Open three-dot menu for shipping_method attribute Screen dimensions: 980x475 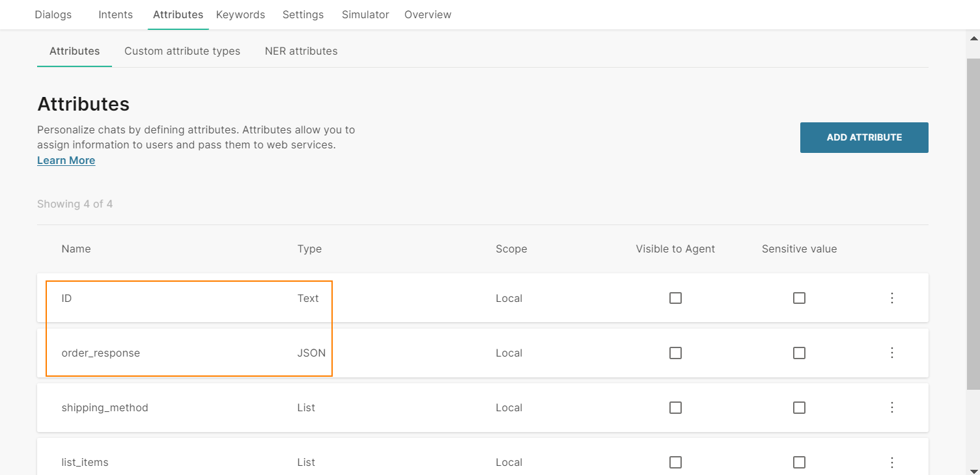(x=892, y=407)
